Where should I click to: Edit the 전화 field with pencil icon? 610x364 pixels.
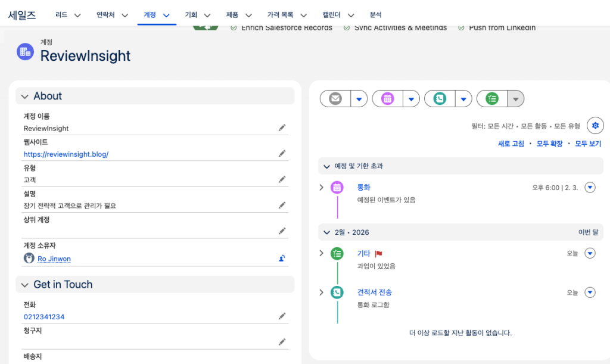[x=282, y=316]
